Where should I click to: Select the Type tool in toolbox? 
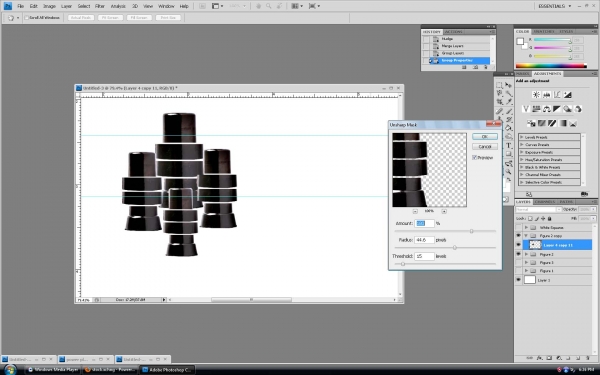(509, 145)
